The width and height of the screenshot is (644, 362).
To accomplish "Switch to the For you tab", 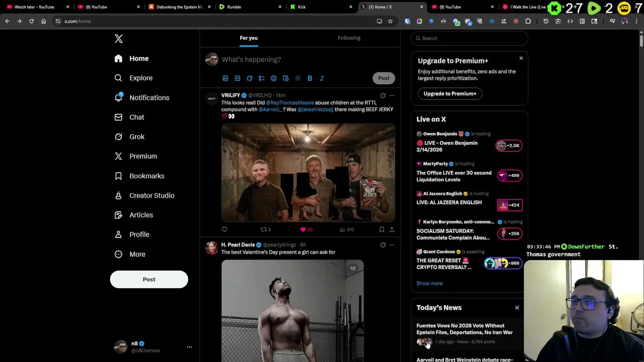I will click(249, 38).
